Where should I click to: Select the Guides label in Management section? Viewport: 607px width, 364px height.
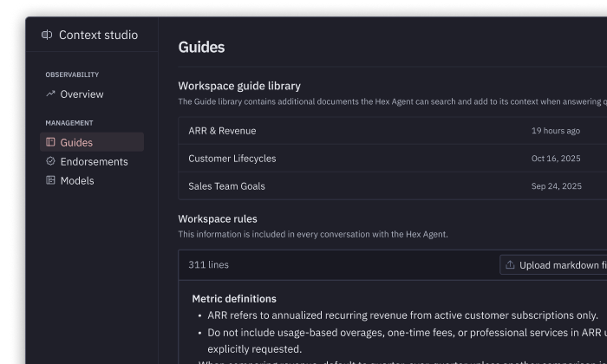pyautogui.click(x=76, y=142)
